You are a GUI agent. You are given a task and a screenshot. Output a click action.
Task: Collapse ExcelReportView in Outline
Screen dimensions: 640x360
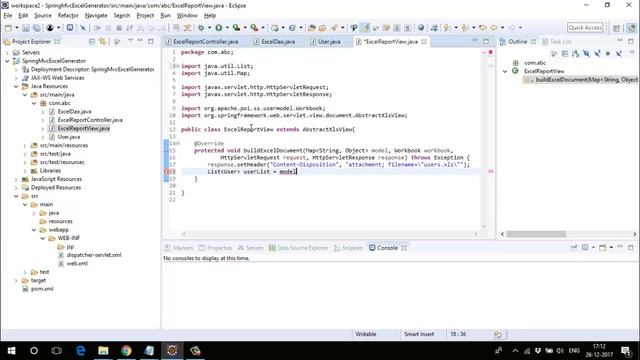505,71
